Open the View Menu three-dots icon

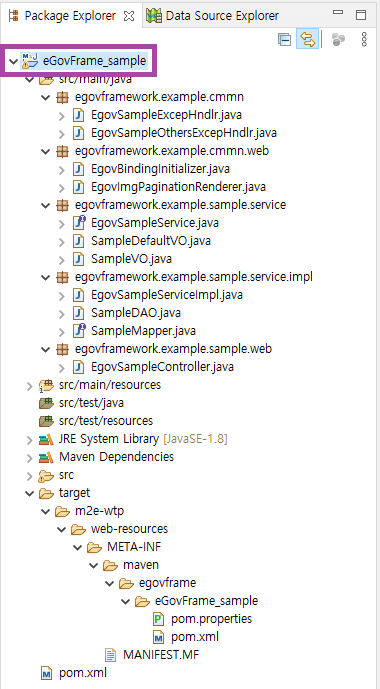point(364,40)
